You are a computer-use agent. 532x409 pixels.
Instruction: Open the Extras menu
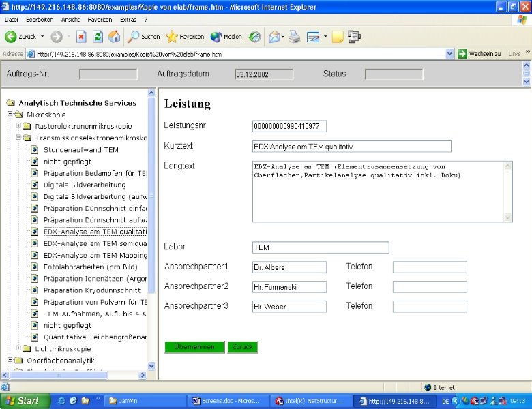coord(128,20)
